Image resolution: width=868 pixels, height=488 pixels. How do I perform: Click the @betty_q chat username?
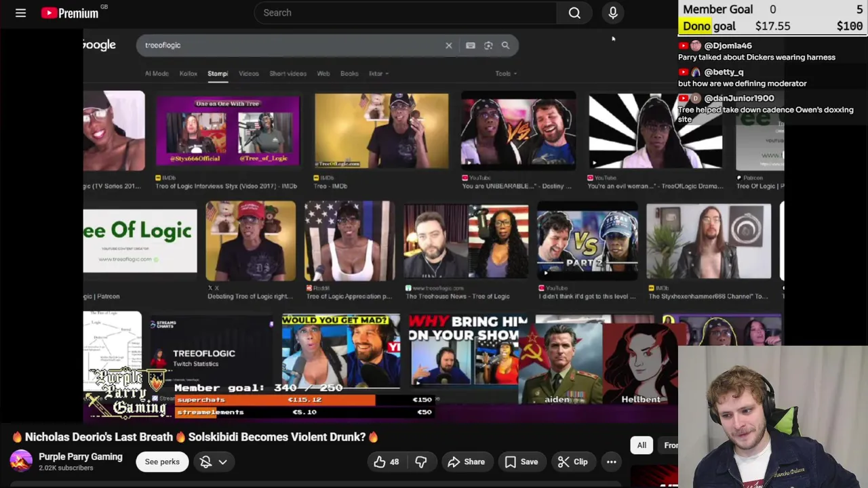click(724, 72)
